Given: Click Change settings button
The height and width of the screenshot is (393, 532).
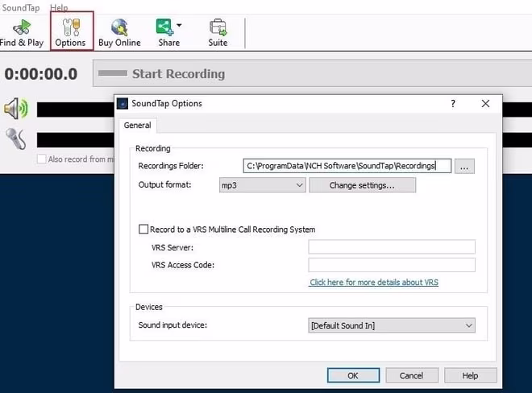Looking at the screenshot, I should [x=362, y=185].
